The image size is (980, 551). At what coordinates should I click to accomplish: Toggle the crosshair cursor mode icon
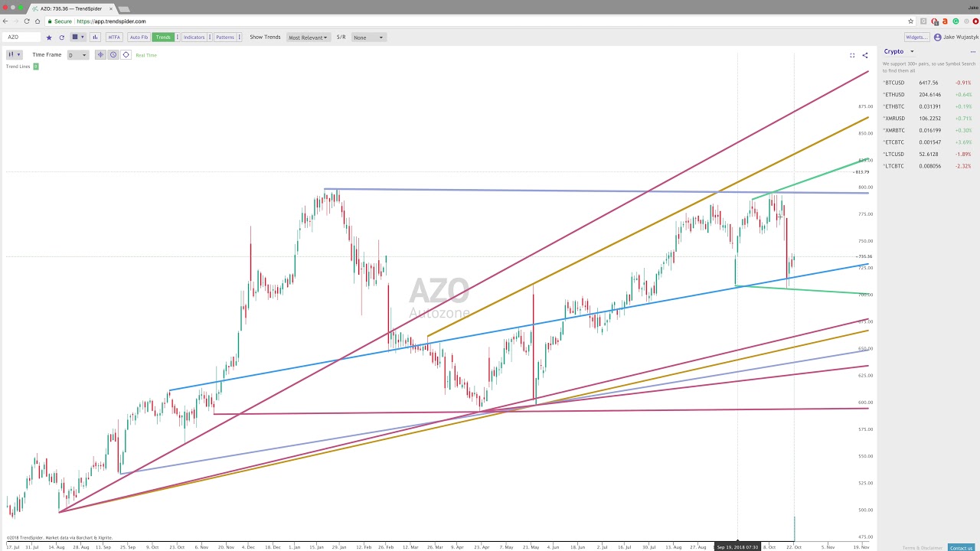click(x=100, y=54)
